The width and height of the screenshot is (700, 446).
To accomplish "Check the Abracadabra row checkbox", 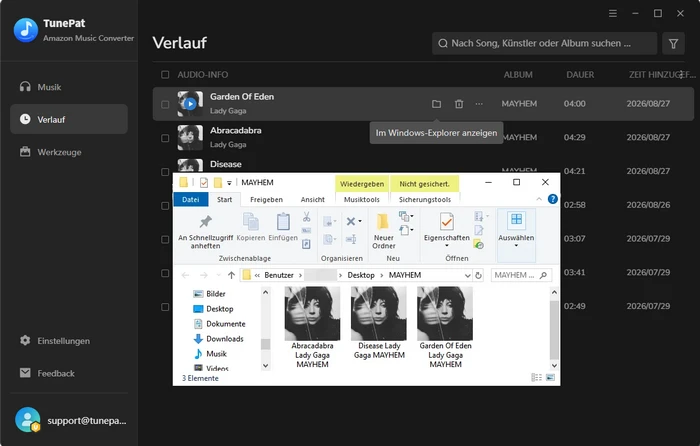I will (165, 138).
